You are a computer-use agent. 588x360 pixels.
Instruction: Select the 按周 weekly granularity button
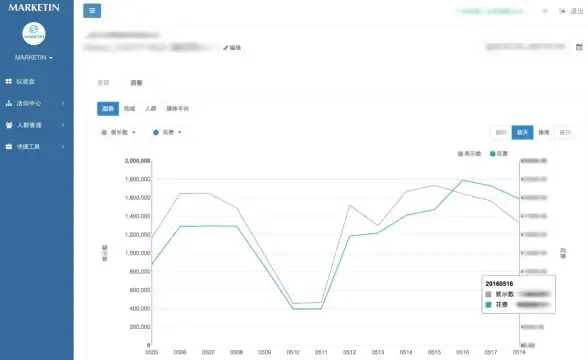(544, 132)
